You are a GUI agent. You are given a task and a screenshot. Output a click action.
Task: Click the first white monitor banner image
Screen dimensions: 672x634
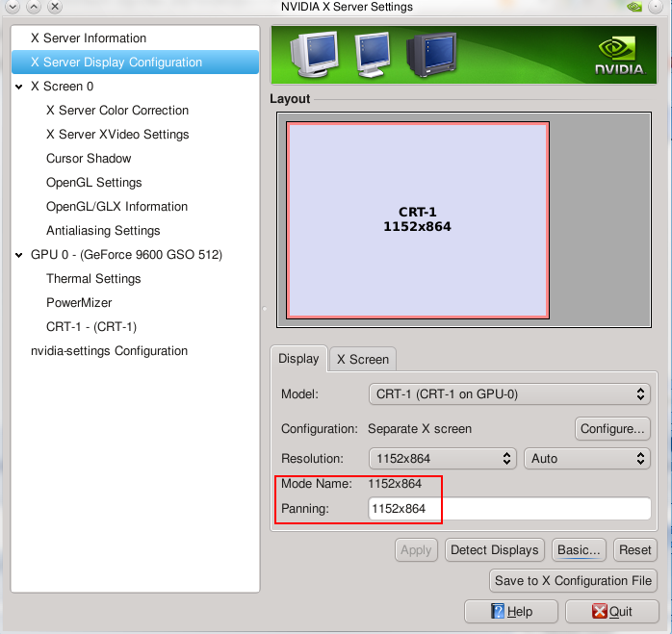point(315,54)
